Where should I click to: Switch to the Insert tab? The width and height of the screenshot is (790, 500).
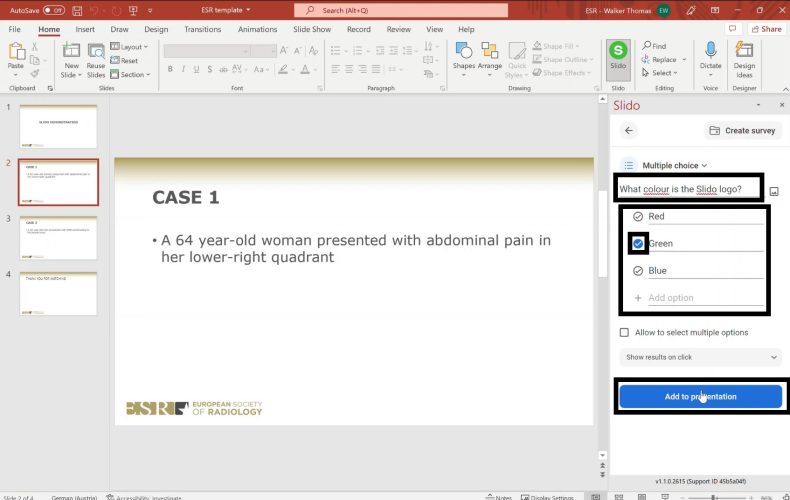click(x=85, y=29)
